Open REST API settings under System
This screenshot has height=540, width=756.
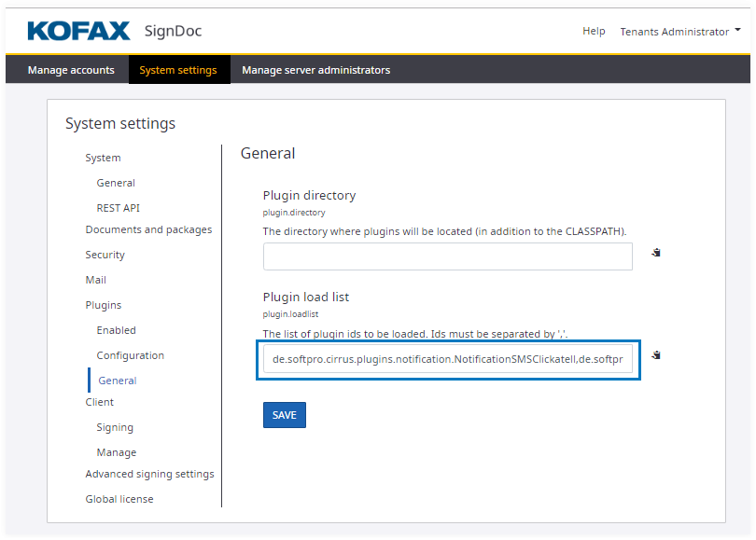118,208
